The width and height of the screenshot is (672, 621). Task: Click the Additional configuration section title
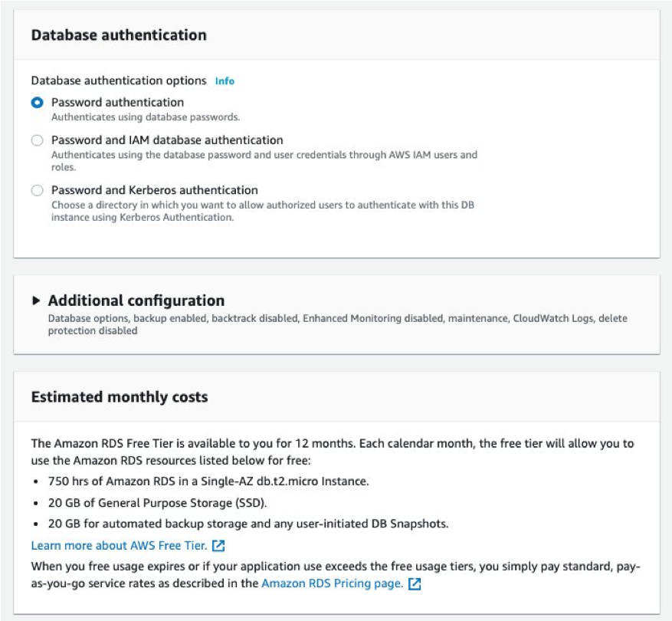pyautogui.click(x=136, y=301)
